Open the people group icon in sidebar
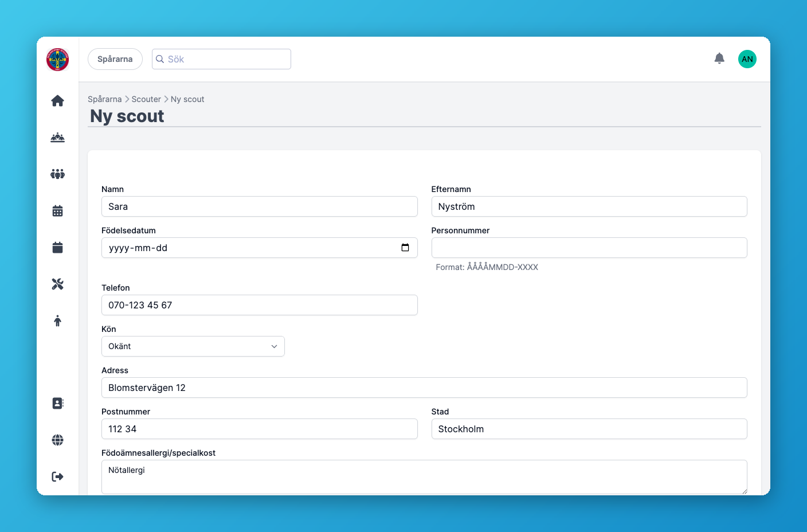The width and height of the screenshot is (807, 532). point(58,174)
